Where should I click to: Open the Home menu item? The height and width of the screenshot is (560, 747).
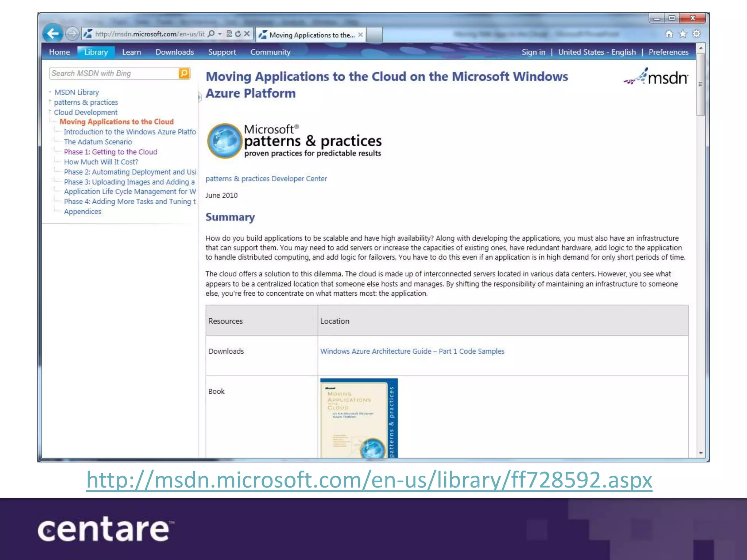(59, 52)
